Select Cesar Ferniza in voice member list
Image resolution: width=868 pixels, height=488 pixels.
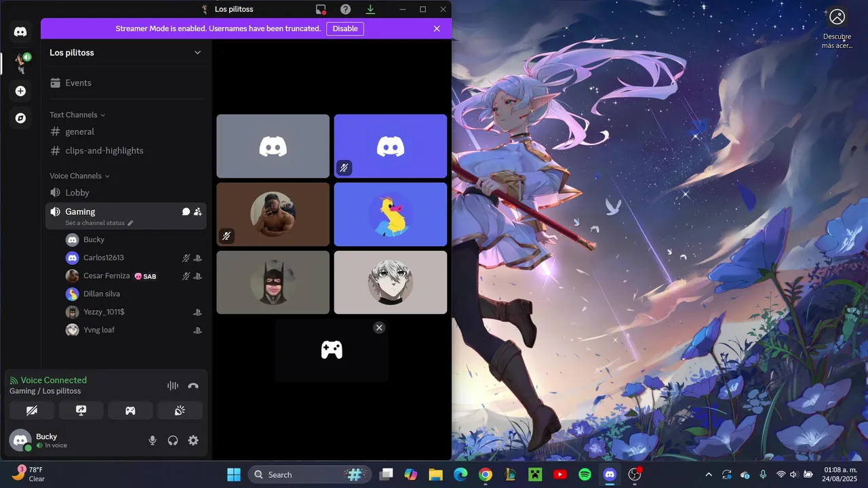click(133, 276)
